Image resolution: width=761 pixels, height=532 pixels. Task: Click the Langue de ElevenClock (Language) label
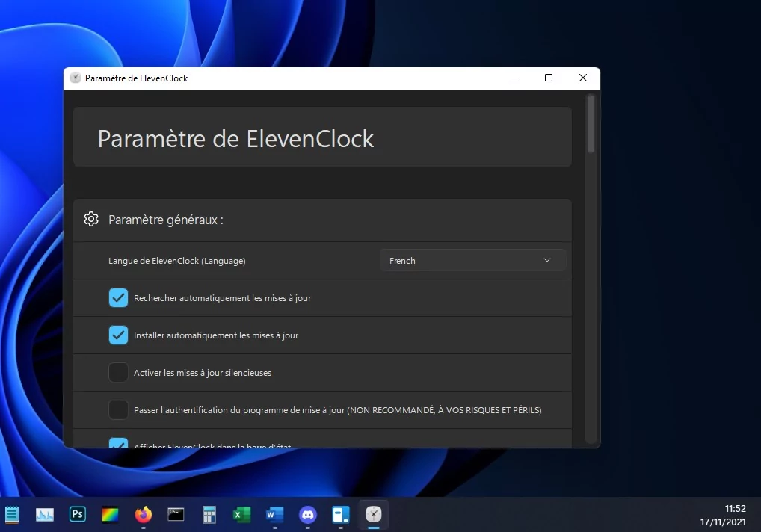click(x=176, y=261)
